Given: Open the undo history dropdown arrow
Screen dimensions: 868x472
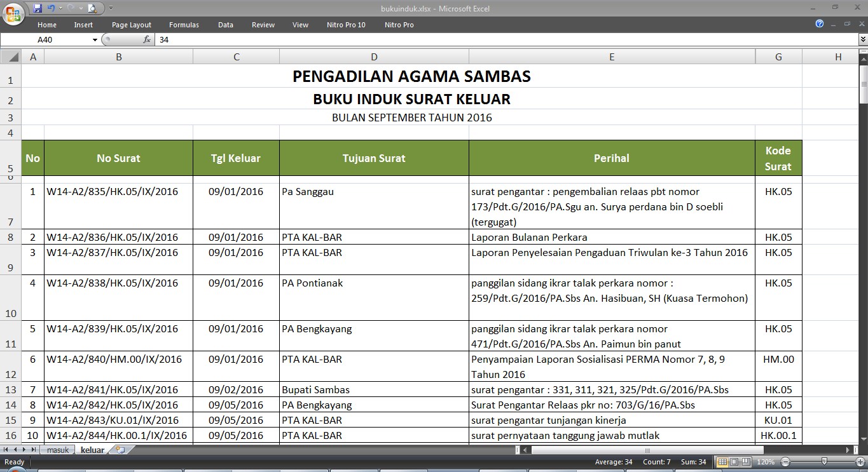Looking at the screenshot, I should tap(60, 9).
